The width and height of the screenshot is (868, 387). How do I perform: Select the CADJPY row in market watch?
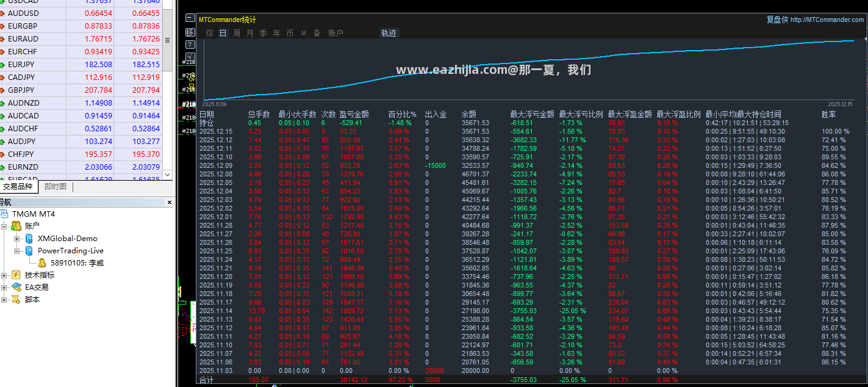82,78
